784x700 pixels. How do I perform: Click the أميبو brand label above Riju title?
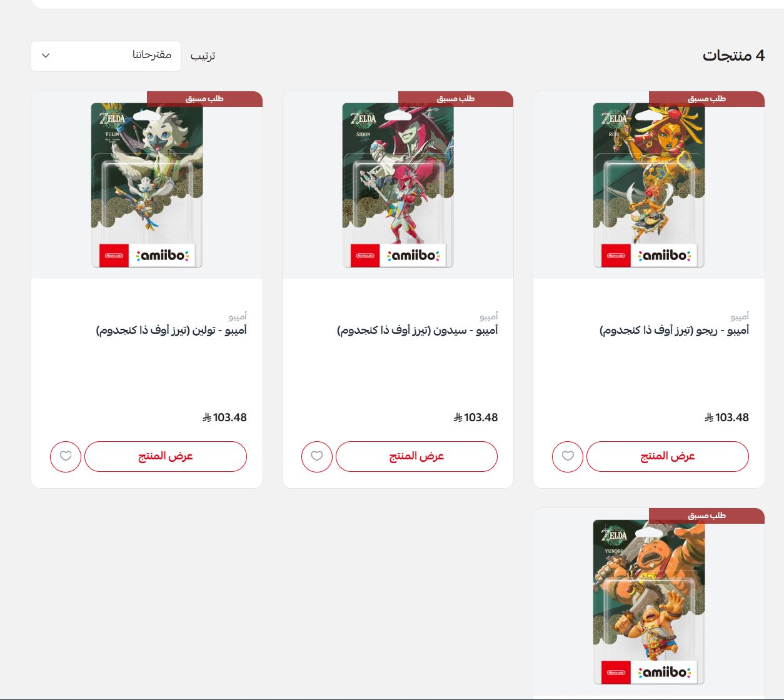740,316
